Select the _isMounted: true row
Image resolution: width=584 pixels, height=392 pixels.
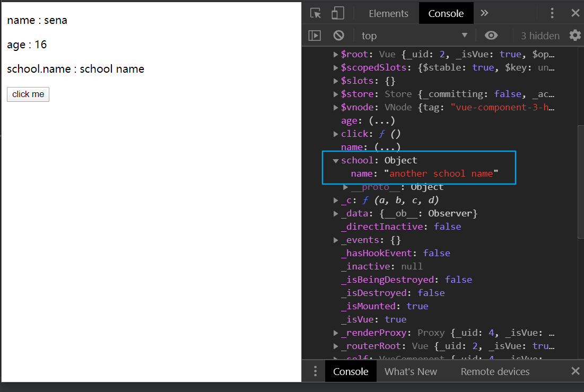coord(385,306)
